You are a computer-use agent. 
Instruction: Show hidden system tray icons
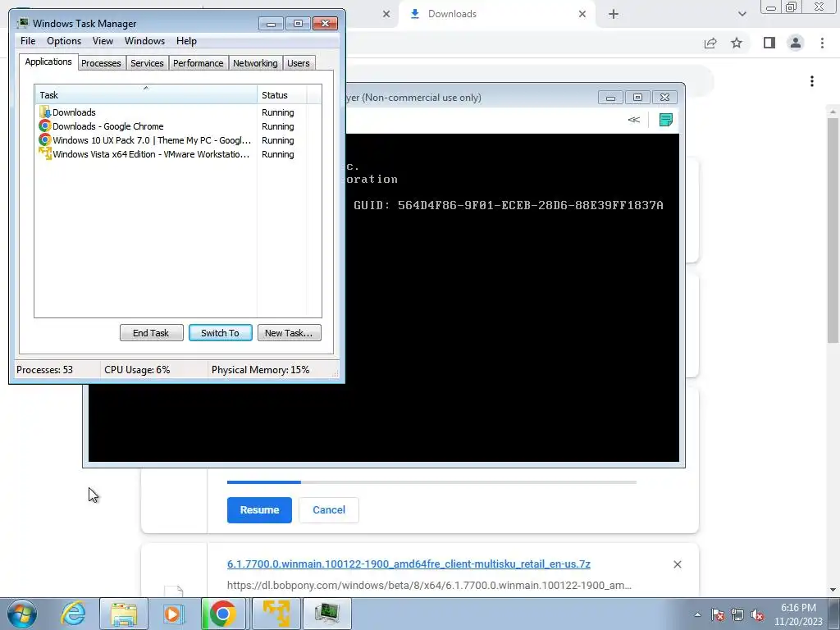pos(697,614)
